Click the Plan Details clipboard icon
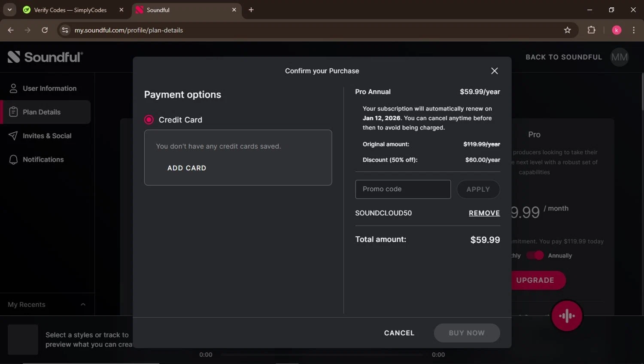 coord(13,112)
